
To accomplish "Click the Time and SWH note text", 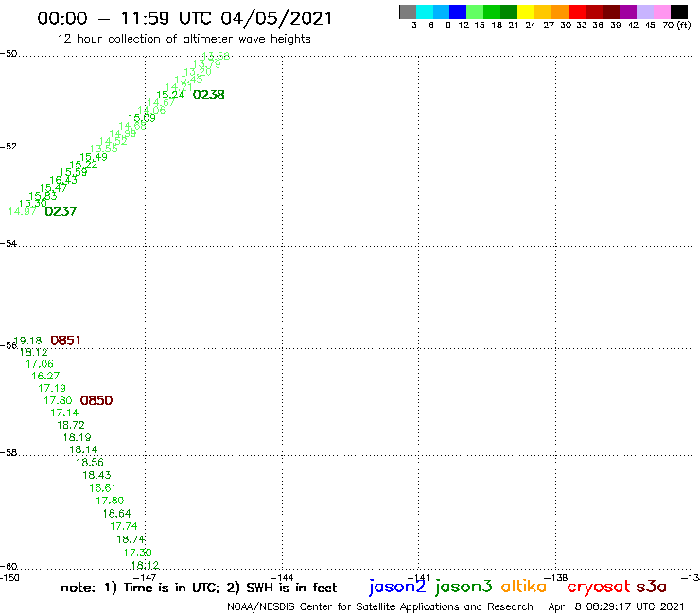I will click(x=199, y=588).
